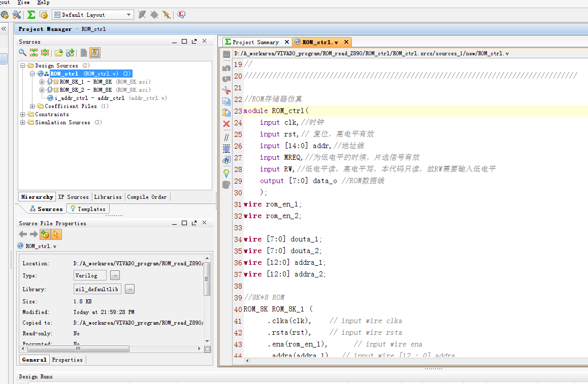Open the IP Sources tab
The width and height of the screenshot is (588, 384).
pyautogui.click(x=73, y=197)
